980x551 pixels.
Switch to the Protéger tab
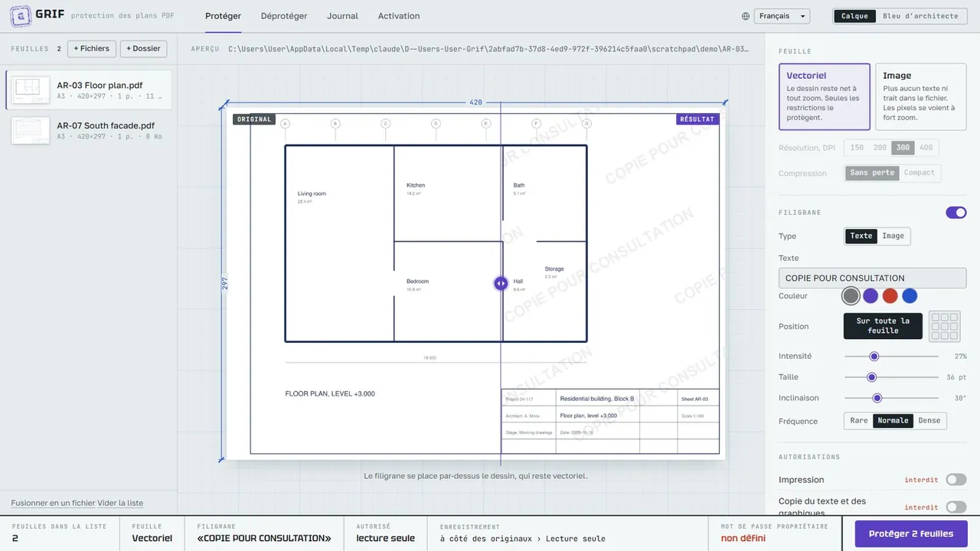pos(223,16)
